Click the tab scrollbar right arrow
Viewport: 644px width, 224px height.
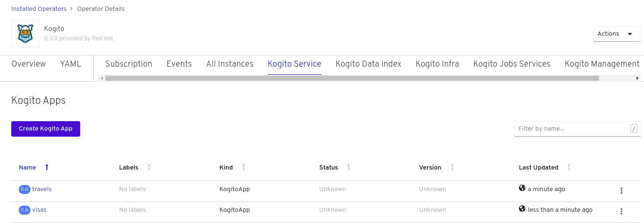pyautogui.click(x=637, y=78)
